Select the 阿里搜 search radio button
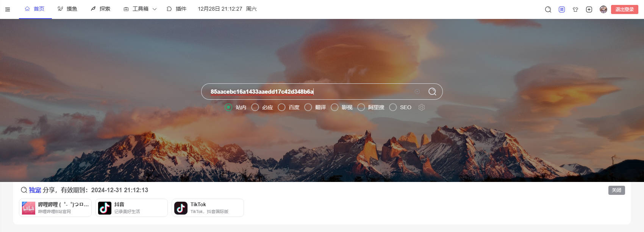 [x=361, y=107]
